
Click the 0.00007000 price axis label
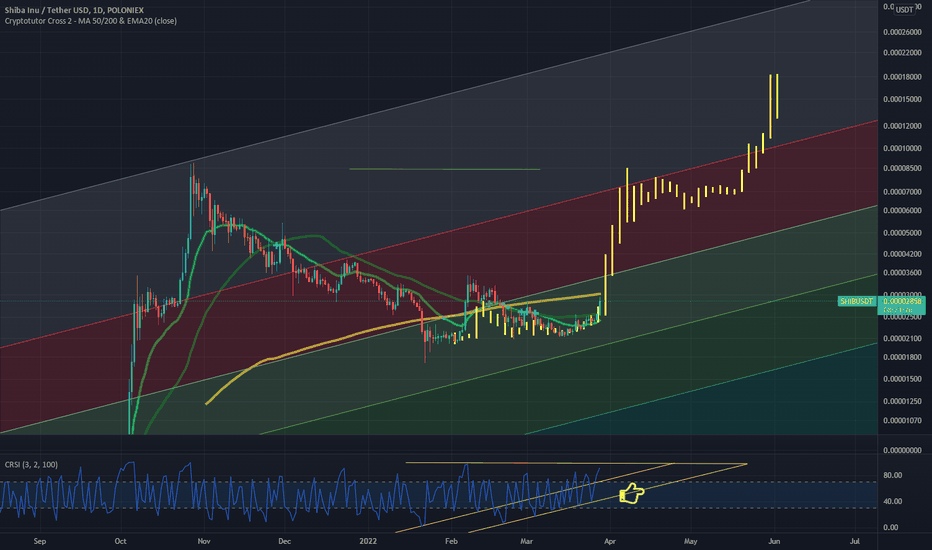click(x=902, y=192)
